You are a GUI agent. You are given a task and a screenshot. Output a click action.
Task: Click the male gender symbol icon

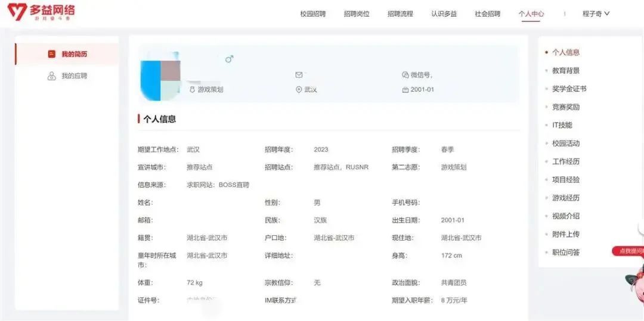click(x=229, y=59)
